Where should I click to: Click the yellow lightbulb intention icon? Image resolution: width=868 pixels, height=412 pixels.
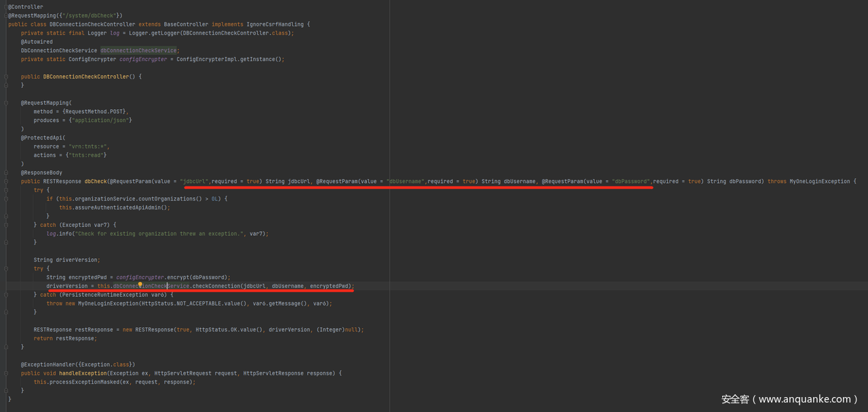click(140, 285)
